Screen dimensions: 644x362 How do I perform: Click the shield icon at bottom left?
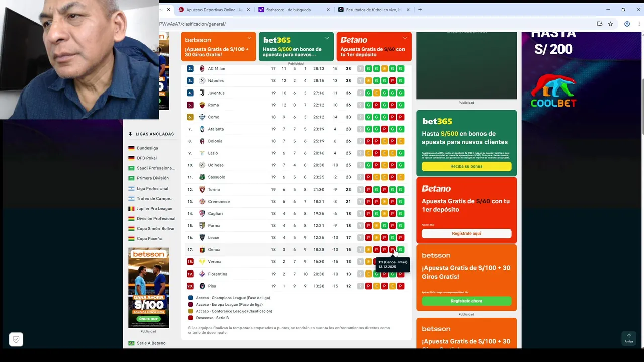click(16, 340)
